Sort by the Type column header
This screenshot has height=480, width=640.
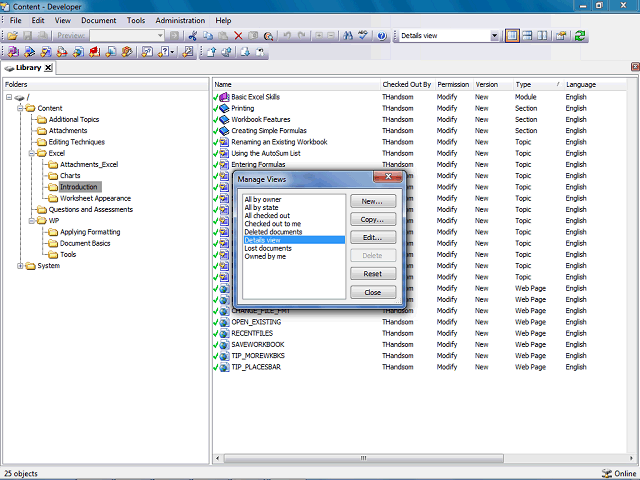pos(537,84)
